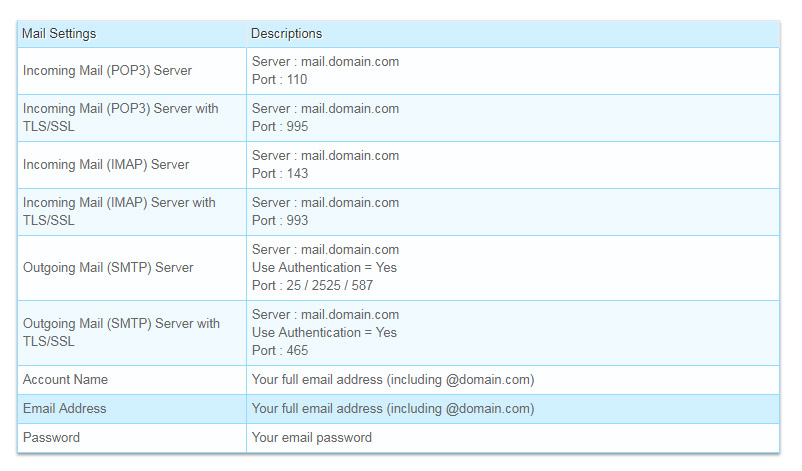Select the Password row label
Image resolution: width=802 pixels, height=471 pixels.
tap(51, 438)
